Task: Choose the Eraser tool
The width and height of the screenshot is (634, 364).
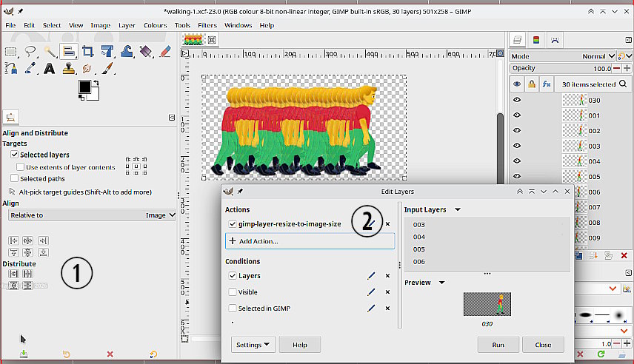Action: [165, 51]
